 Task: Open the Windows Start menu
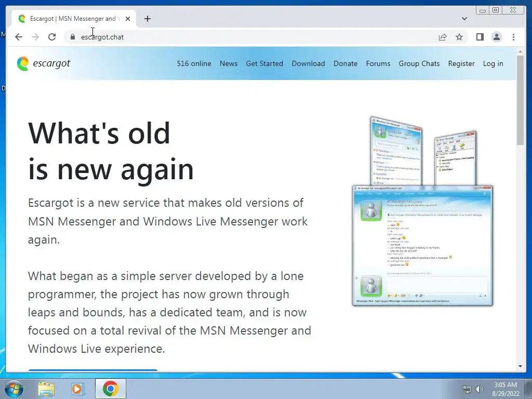pos(14,389)
